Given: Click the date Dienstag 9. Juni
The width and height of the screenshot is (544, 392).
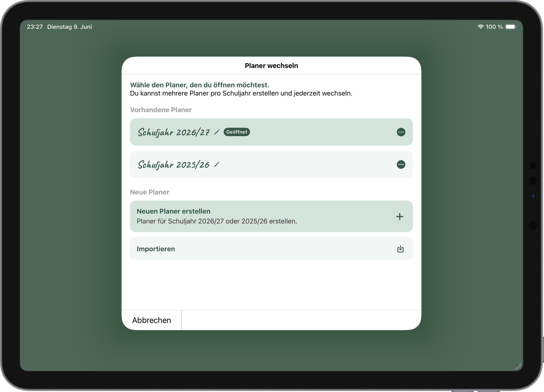Looking at the screenshot, I should click(69, 27).
